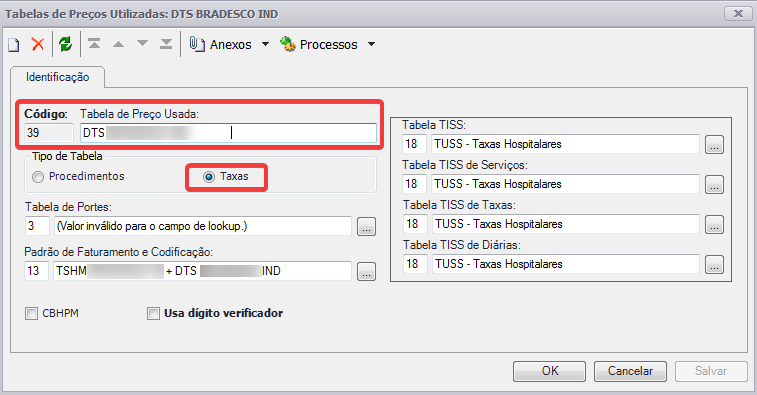757x395 pixels.
Task: Click the Processos toolbar label
Action: (x=329, y=45)
